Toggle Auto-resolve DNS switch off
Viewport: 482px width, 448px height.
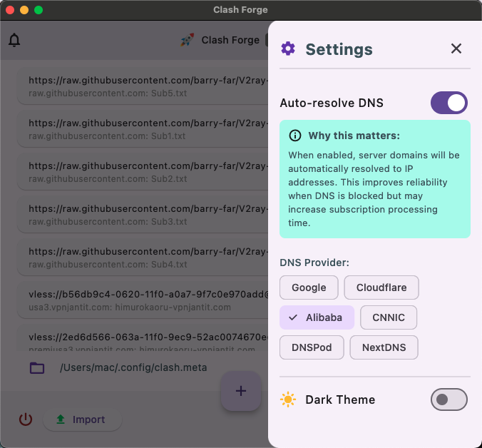click(x=448, y=103)
